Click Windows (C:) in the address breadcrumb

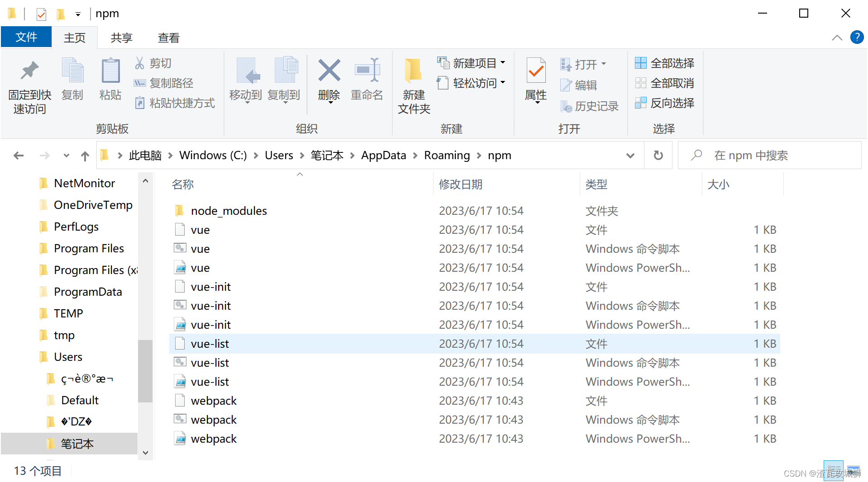tap(213, 156)
